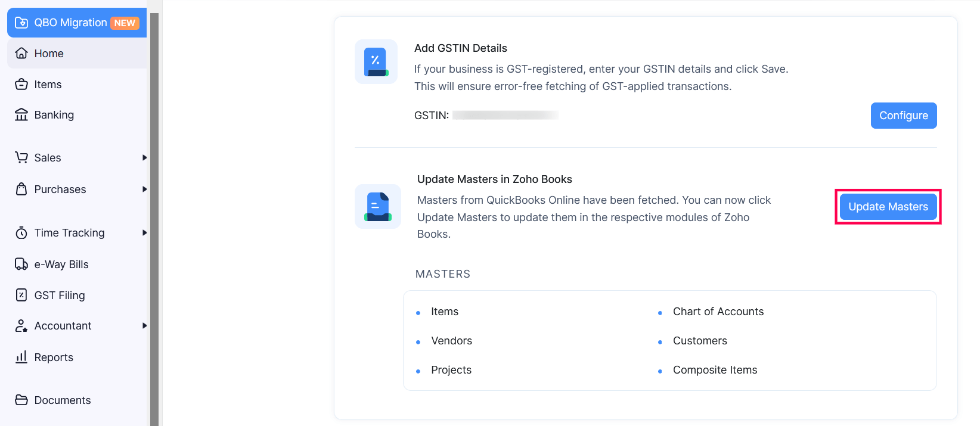This screenshot has height=426, width=980.
Task: Select 'Chart of Accounts' in Masters list
Action: [718, 312]
